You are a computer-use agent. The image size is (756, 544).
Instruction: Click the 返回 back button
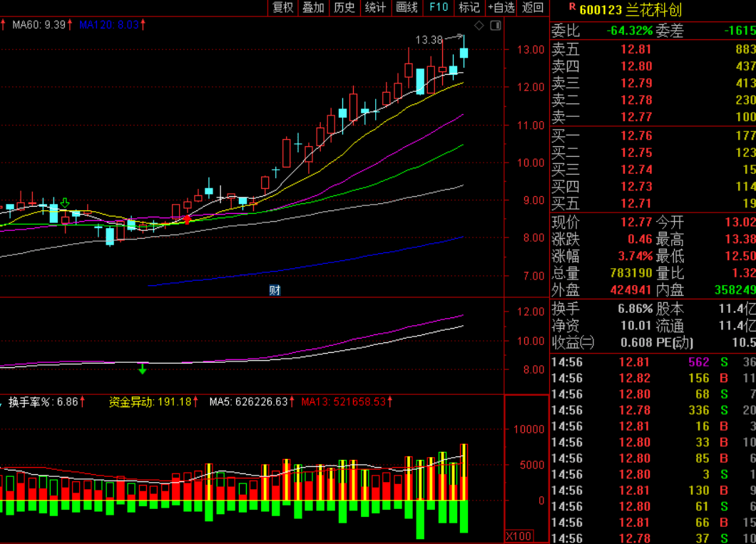point(533,8)
